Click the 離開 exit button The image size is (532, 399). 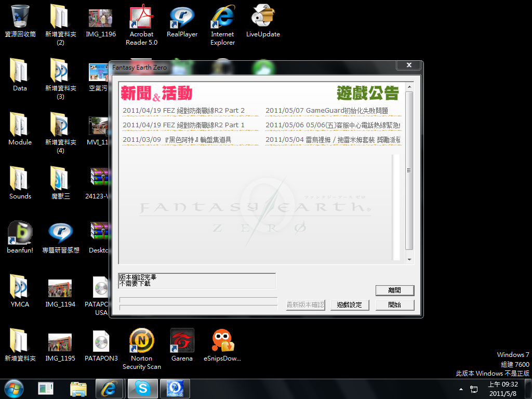pyautogui.click(x=395, y=290)
